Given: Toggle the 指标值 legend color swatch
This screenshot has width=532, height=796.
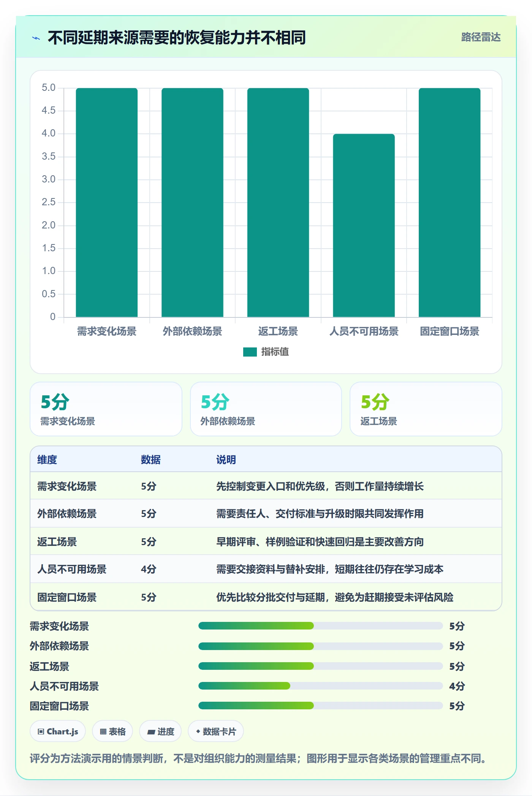Looking at the screenshot, I should pyautogui.click(x=250, y=352).
